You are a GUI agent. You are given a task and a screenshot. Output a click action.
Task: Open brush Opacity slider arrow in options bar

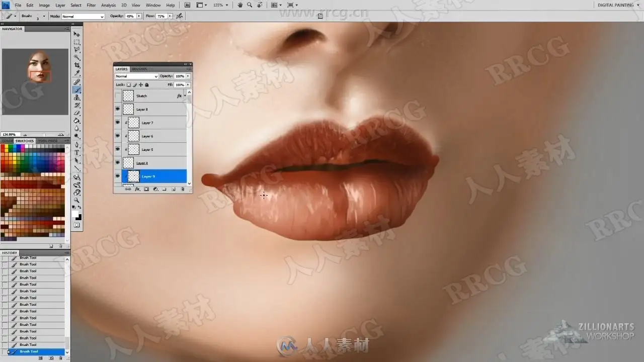click(139, 16)
